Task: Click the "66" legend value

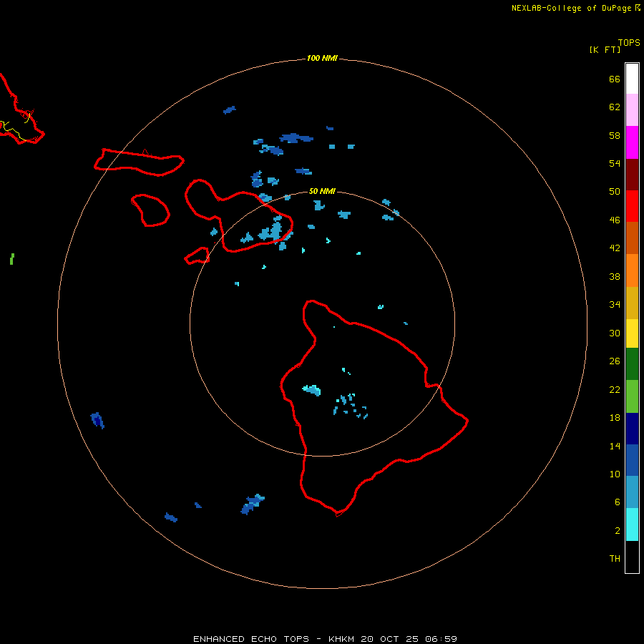Action: pos(615,79)
